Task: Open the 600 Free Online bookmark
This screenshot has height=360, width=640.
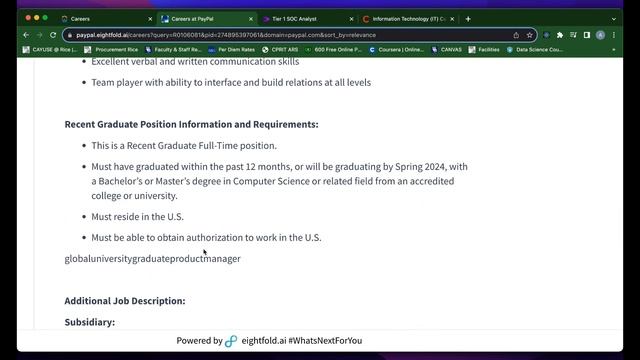Action: (333, 50)
